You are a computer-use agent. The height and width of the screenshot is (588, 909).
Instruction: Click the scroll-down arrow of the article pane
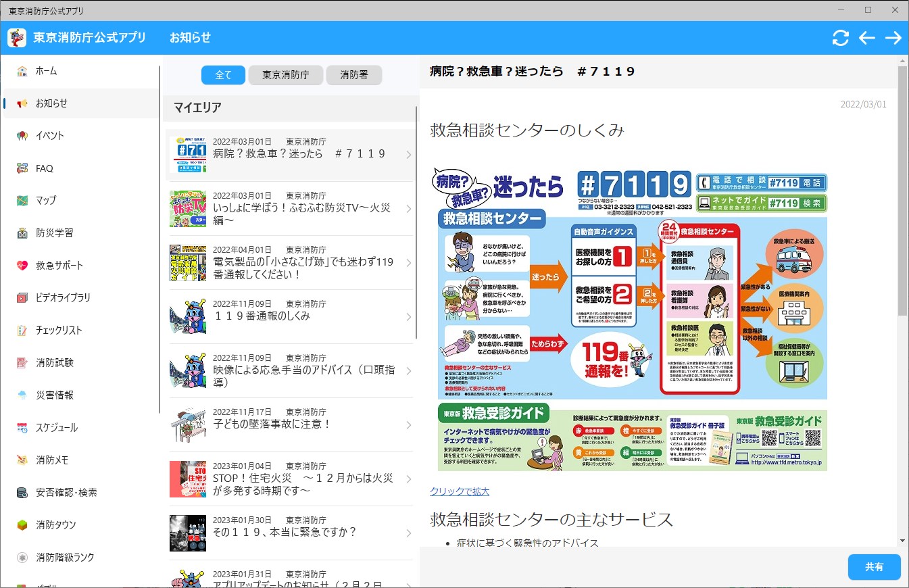pos(902,541)
